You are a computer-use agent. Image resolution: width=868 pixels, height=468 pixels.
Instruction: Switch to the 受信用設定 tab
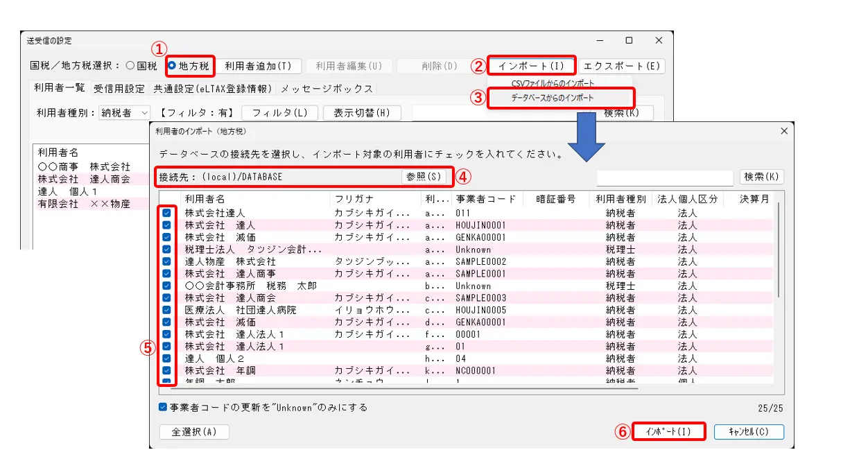119,89
